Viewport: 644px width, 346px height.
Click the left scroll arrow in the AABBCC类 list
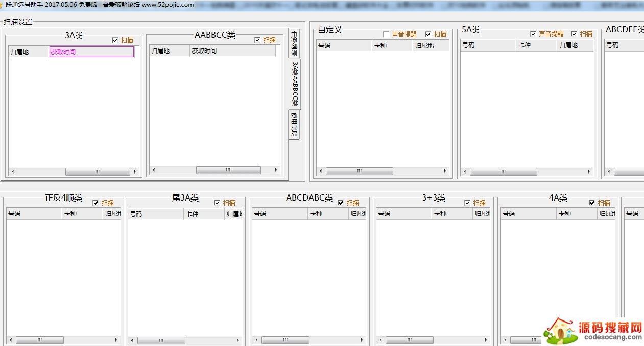[x=154, y=170]
